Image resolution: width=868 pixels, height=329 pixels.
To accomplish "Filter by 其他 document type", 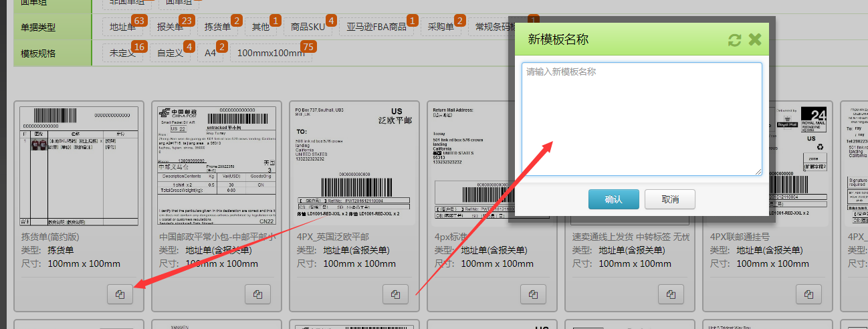I will click(261, 27).
